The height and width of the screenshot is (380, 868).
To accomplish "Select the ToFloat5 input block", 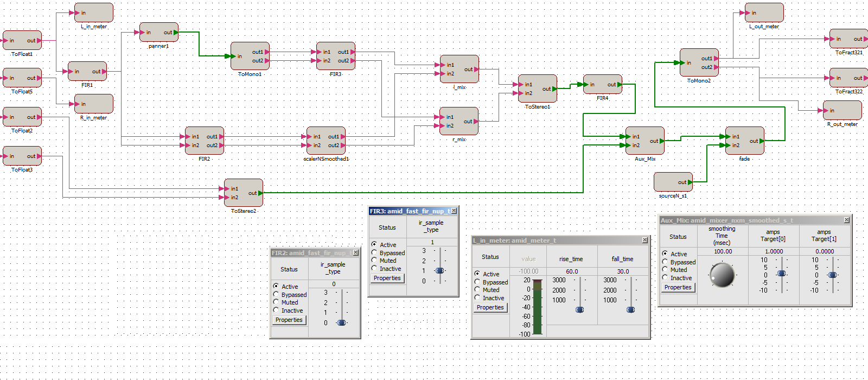I will click(22, 78).
